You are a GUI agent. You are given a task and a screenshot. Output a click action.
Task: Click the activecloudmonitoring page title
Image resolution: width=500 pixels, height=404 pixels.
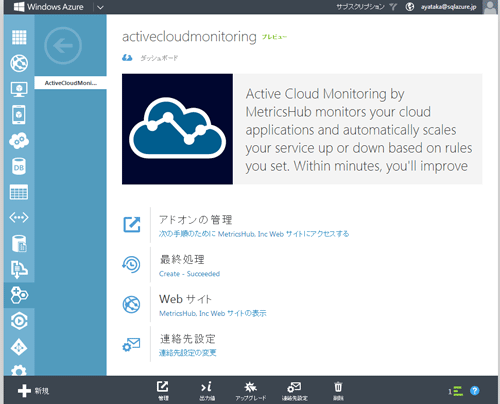[x=189, y=37]
